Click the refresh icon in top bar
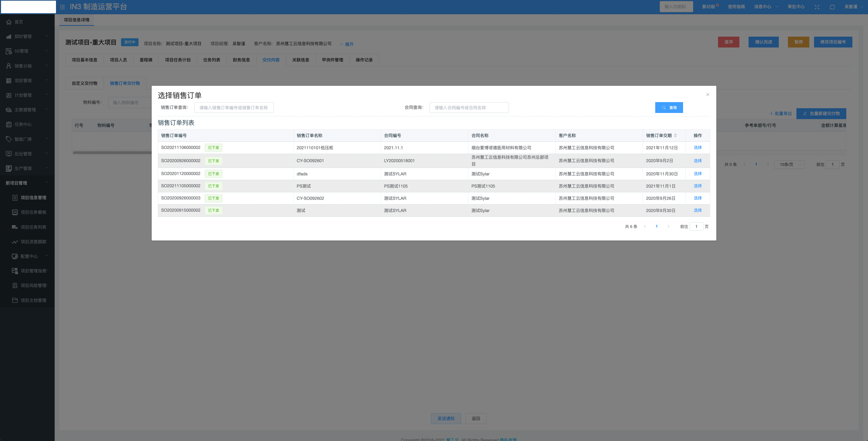Image resolution: width=868 pixels, height=441 pixels. [832, 7]
